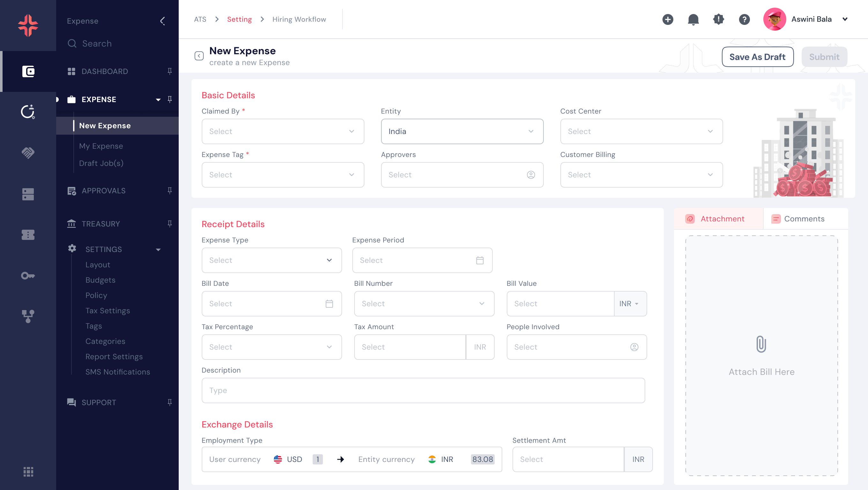
Task: Open the apps grid icon at bottom
Action: coord(28,471)
